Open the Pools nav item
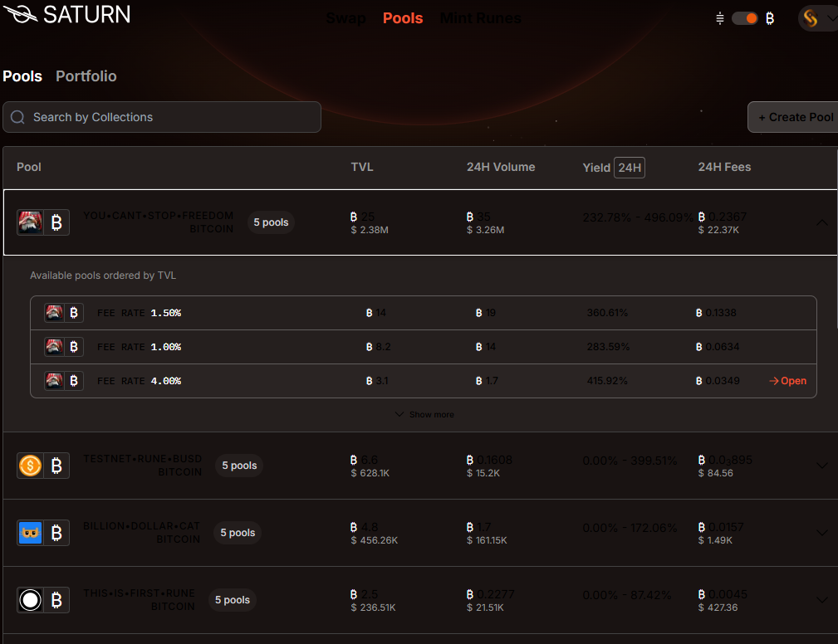This screenshot has width=838, height=644. click(403, 18)
